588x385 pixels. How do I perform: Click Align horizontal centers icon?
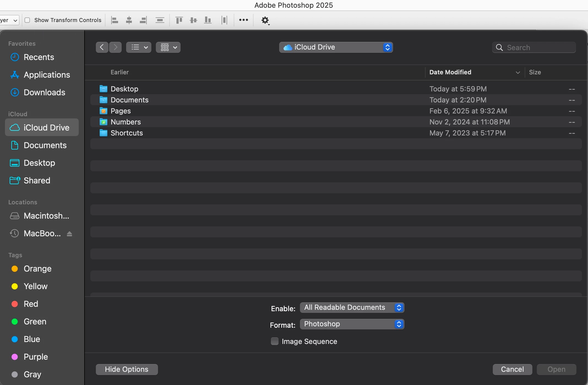tap(129, 20)
